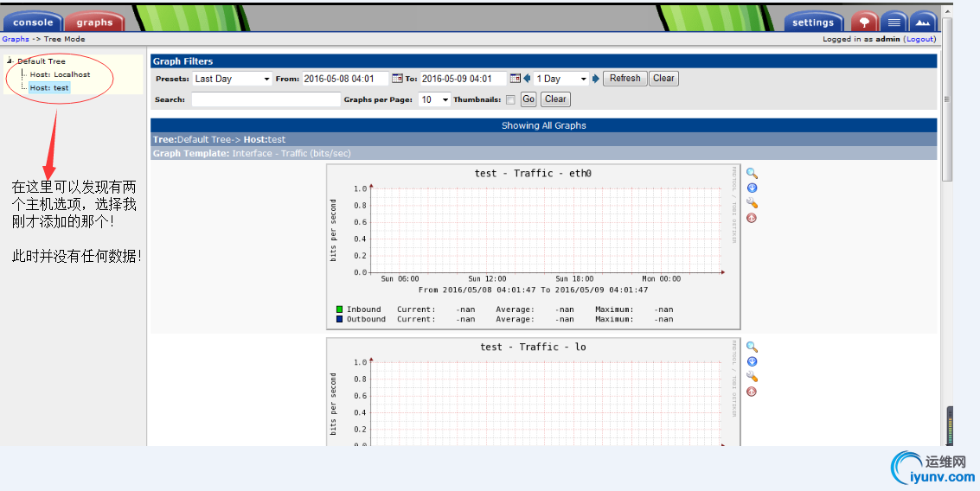Click red page-top icon beside eth0 graph
Viewport: 980px width, 491px height.
[x=752, y=218]
